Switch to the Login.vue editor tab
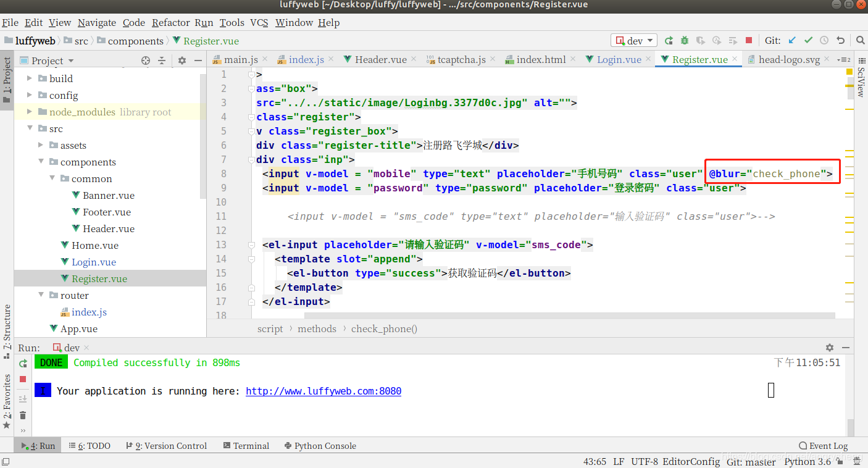Viewport: 868px width, 468px height. [619, 59]
